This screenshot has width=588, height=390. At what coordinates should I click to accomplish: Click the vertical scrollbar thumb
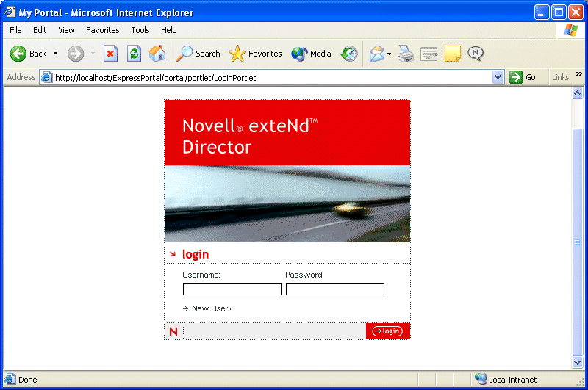pyautogui.click(x=578, y=242)
